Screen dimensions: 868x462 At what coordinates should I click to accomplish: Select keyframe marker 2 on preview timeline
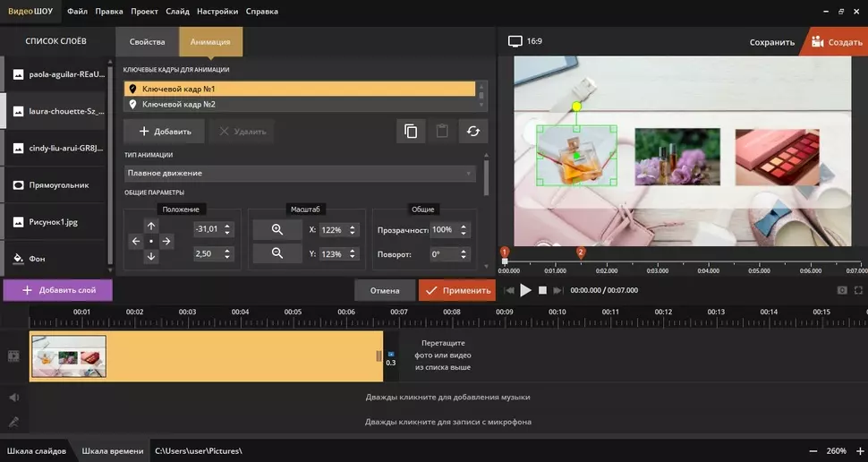click(x=581, y=253)
